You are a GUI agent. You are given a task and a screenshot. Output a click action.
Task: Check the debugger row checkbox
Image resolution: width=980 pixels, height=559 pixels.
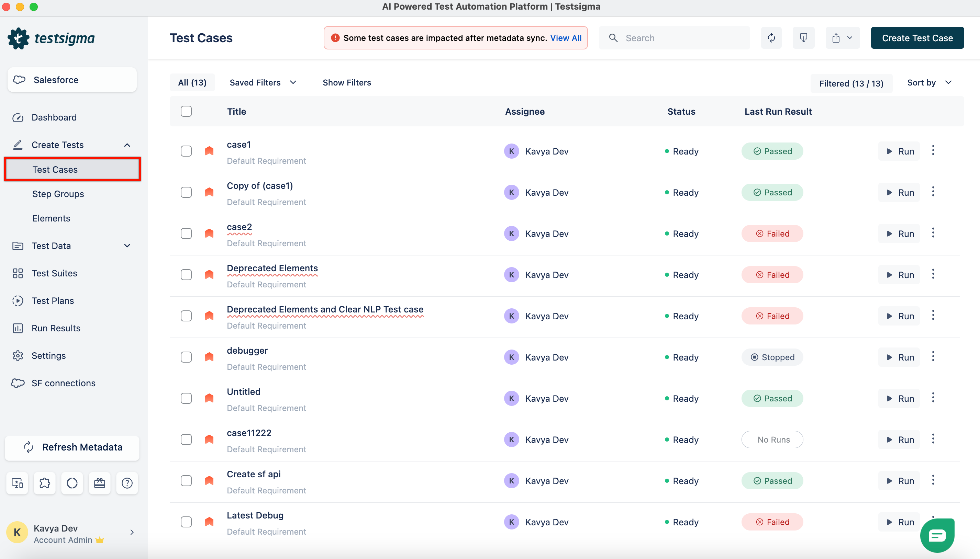[x=186, y=357]
